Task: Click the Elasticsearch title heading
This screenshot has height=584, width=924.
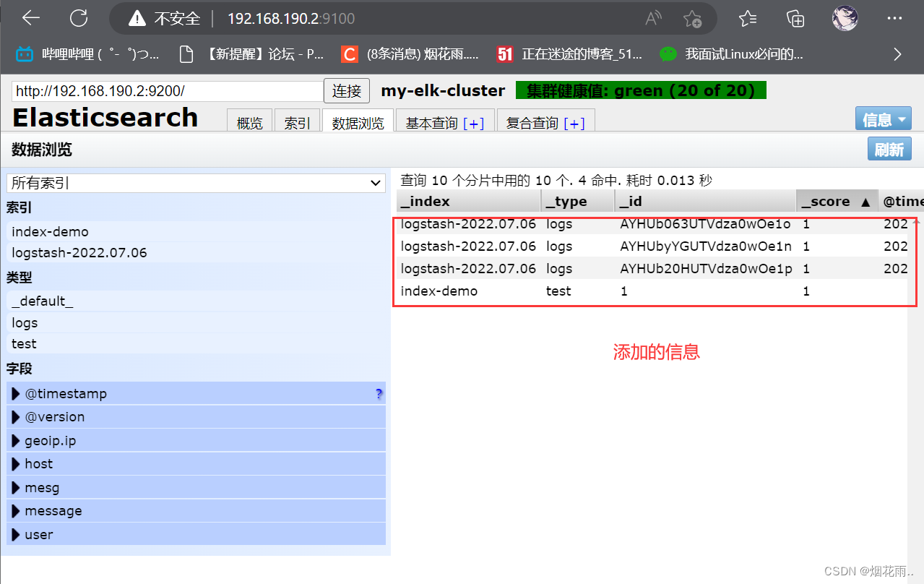Action: [105, 117]
